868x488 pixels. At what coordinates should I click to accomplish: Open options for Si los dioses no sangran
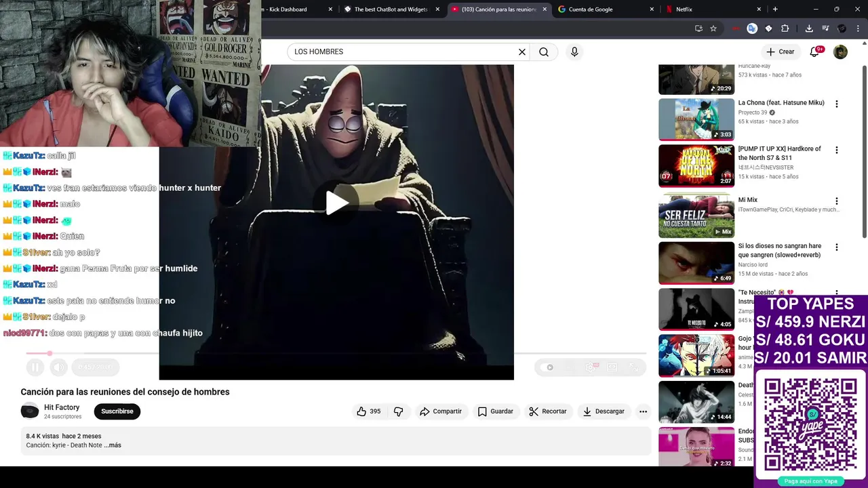(x=836, y=247)
